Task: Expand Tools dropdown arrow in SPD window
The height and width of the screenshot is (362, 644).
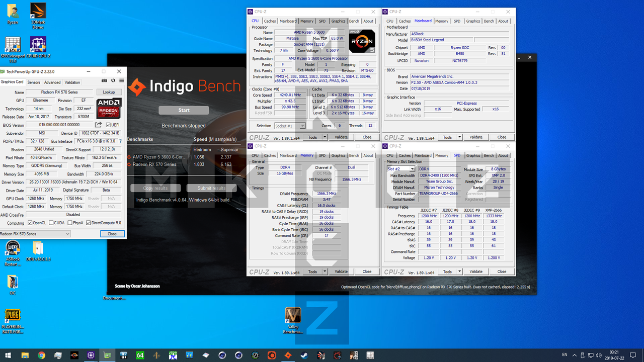Action: [459, 271]
